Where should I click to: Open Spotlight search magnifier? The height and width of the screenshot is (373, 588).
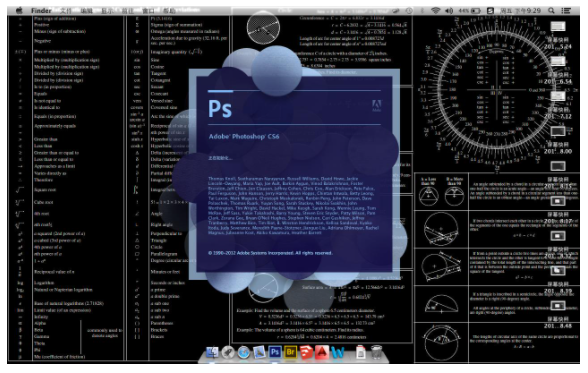[551, 10]
